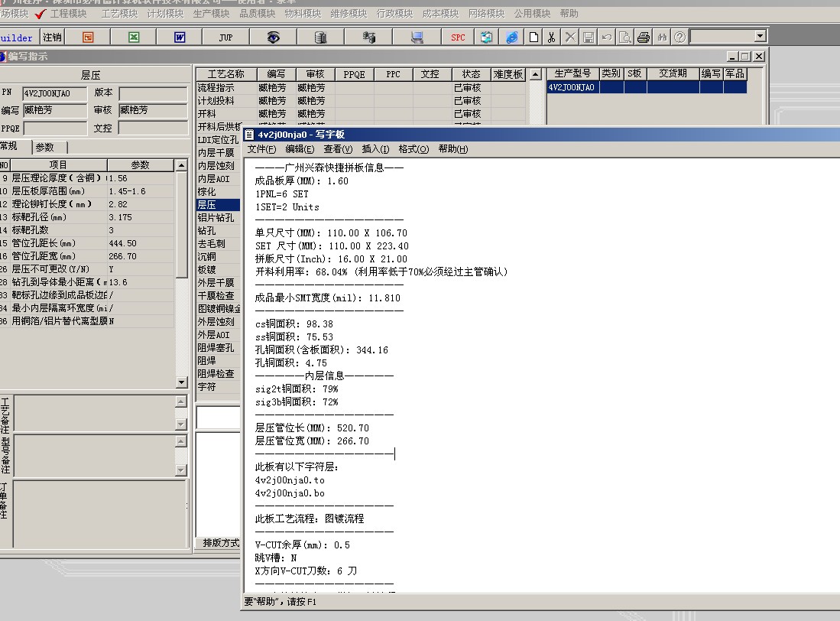The image size is (840, 621).
Task: Select the 铝片钻孔 process row
Action: (x=218, y=217)
